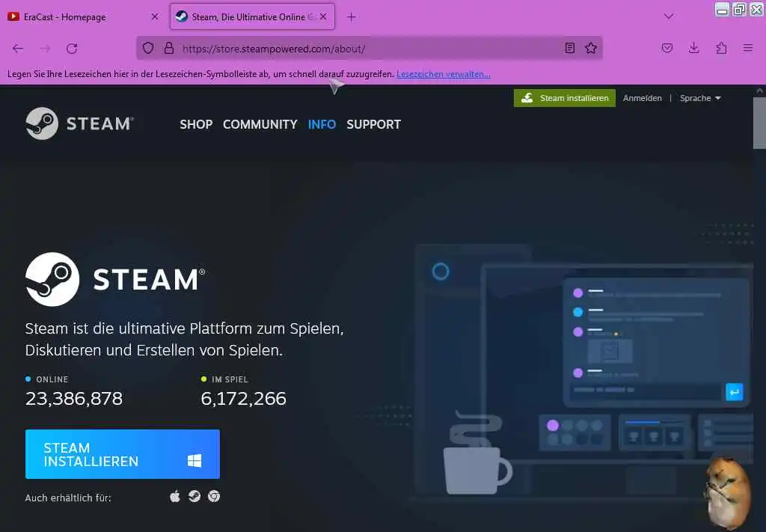Open the INFO menu item
766x532 pixels.
click(x=322, y=124)
